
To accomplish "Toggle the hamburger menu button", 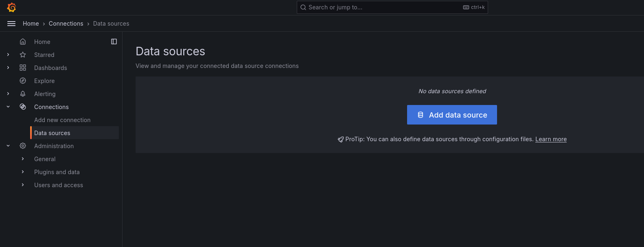I will coord(11,24).
